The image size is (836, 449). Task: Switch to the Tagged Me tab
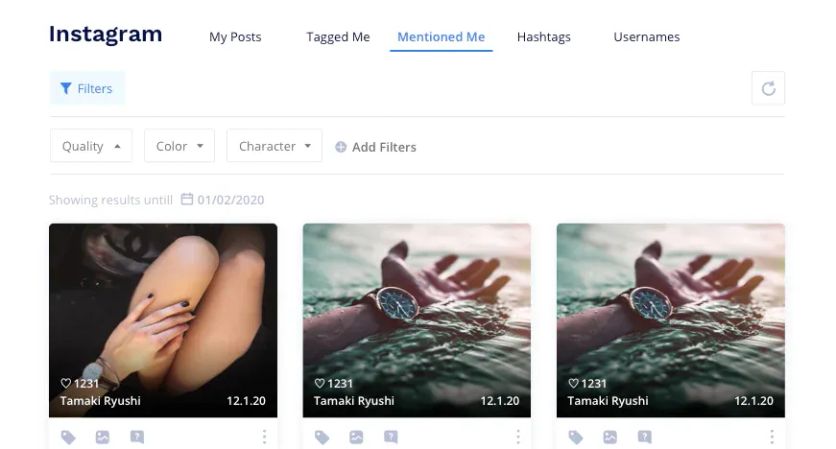338,37
